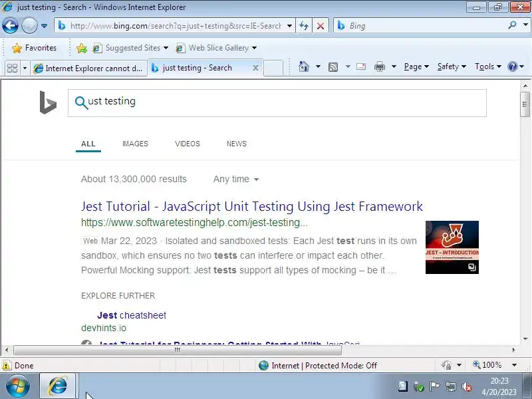532x399 pixels.
Task: Open the Favorites star button
Action: click(x=34, y=48)
